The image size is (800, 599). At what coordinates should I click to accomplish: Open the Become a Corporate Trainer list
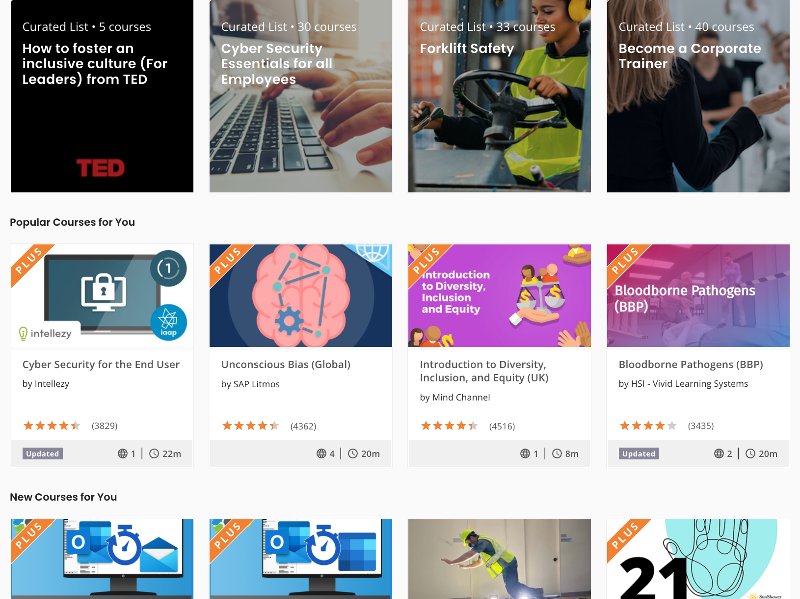pyautogui.click(x=698, y=96)
